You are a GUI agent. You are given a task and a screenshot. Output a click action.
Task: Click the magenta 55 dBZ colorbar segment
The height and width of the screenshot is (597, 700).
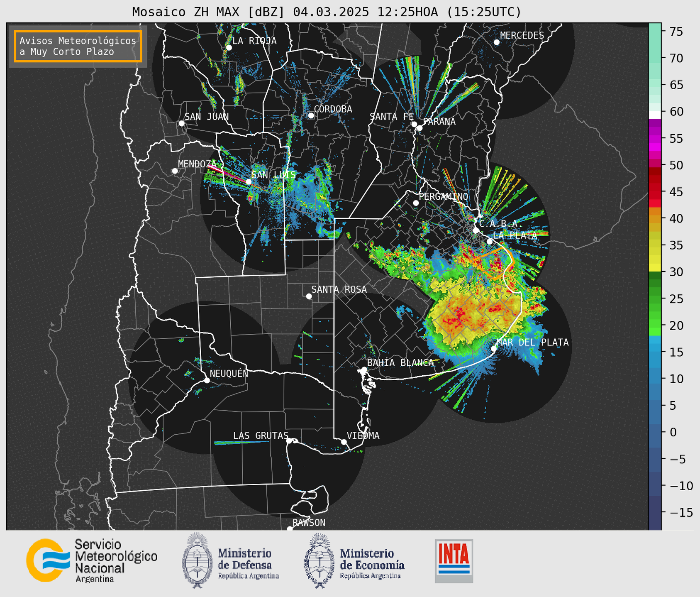655,138
